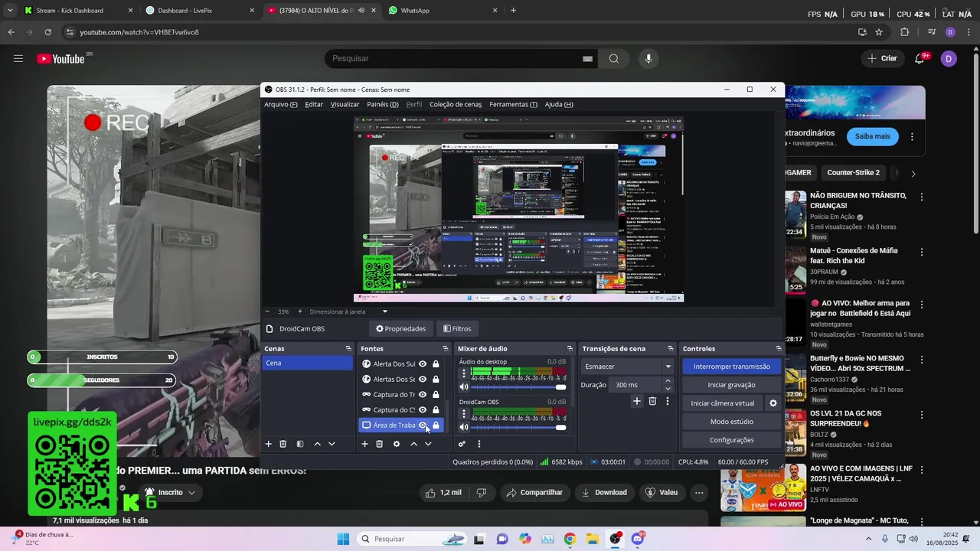Open Matuê Conexões de Máfia thumbnail

coord(795,269)
